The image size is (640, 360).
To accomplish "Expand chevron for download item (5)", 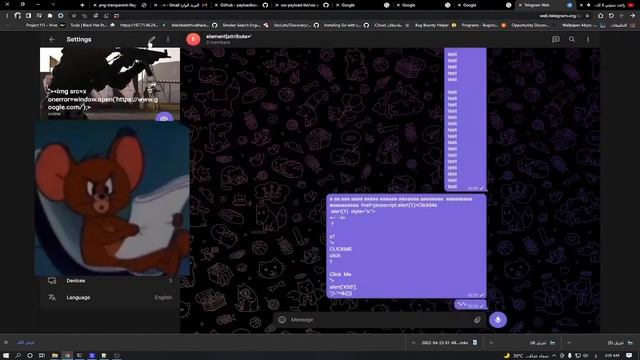I will click(x=569, y=342).
